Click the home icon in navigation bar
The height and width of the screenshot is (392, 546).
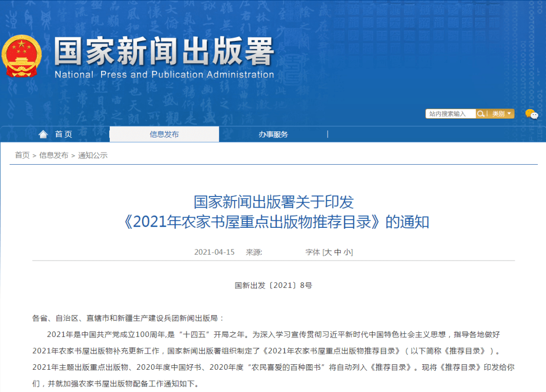click(43, 134)
